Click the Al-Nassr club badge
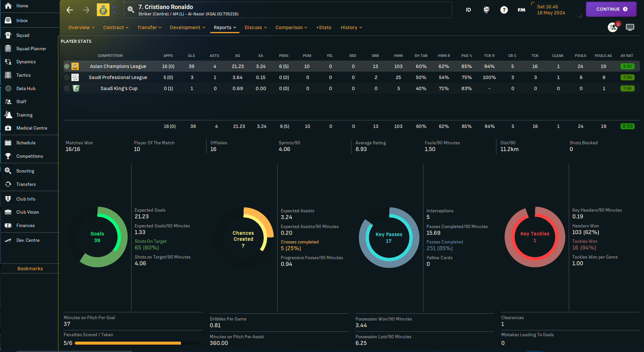 coord(103,10)
